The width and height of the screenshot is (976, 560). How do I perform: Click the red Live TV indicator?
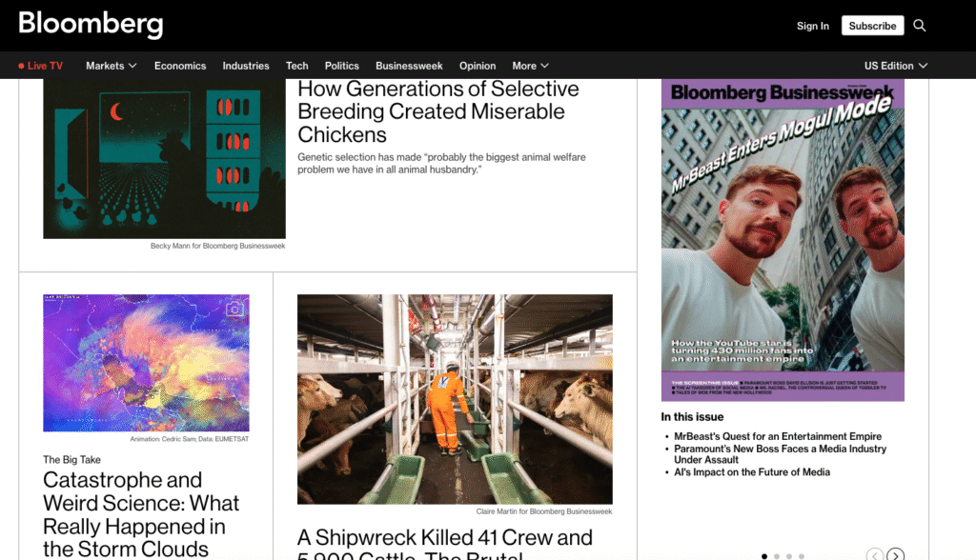(40, 66)
